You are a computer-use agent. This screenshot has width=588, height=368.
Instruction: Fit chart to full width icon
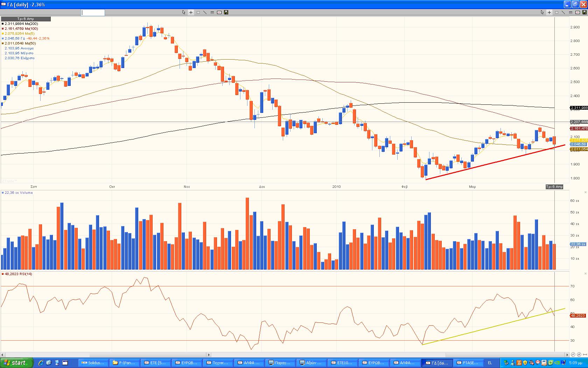(x=585, y=354)
